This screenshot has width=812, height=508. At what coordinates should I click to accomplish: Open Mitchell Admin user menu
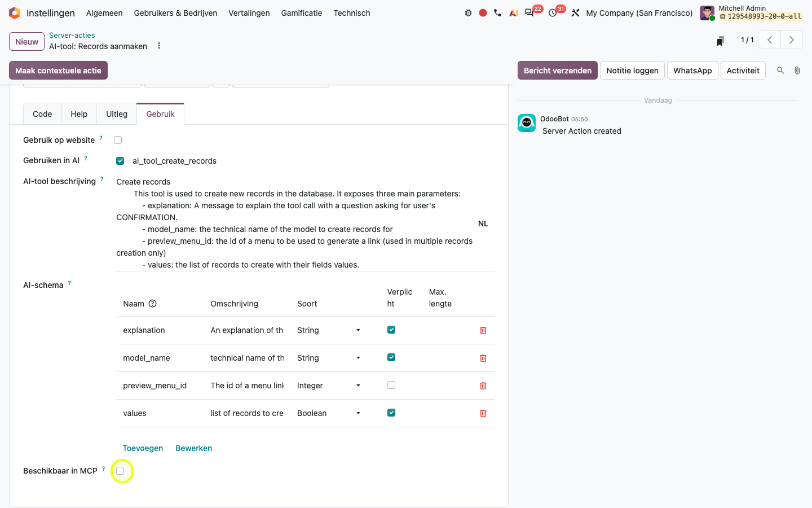(751, 12)
